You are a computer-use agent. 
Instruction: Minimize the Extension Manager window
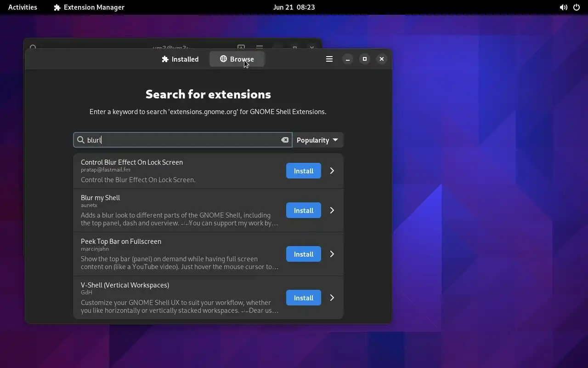pos(348,59)
